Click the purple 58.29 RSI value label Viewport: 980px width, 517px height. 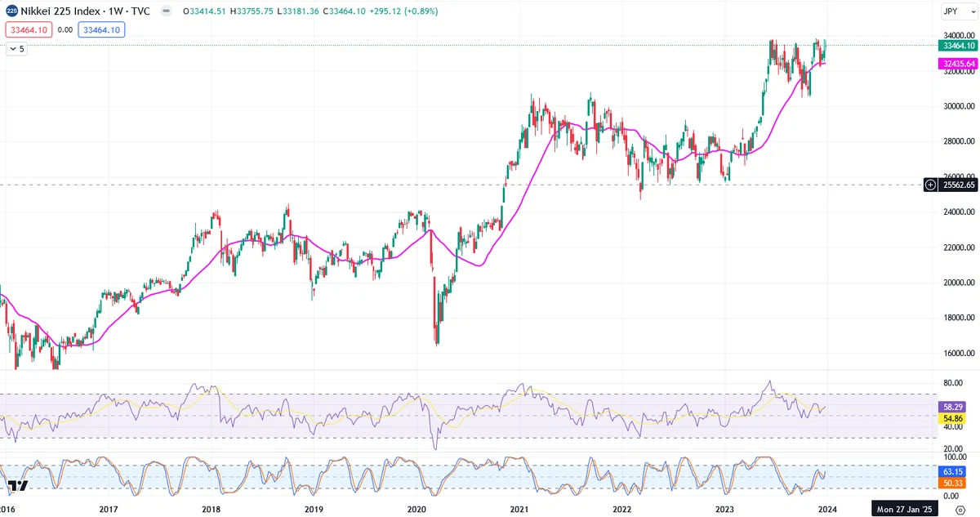[951, 406]
